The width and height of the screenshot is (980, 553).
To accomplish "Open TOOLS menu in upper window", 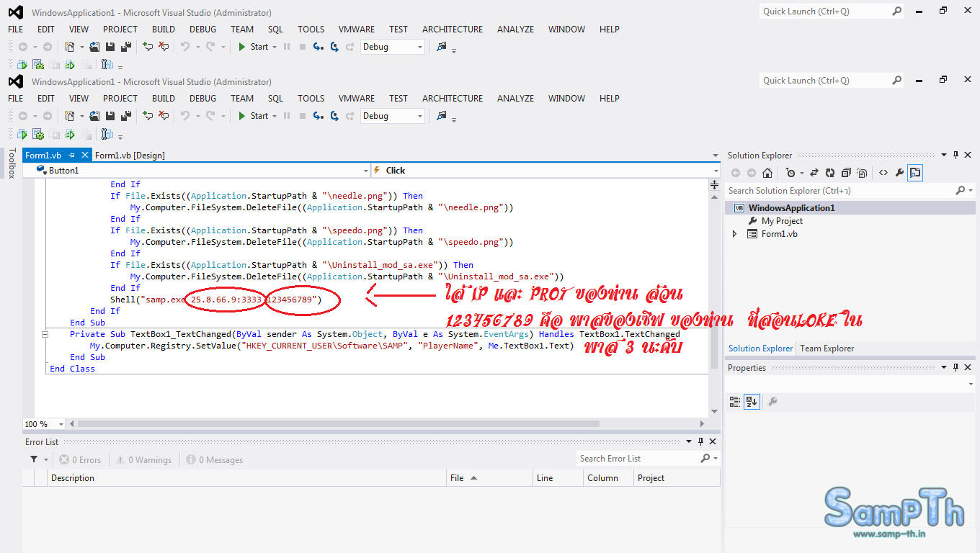I will point(311,30).
